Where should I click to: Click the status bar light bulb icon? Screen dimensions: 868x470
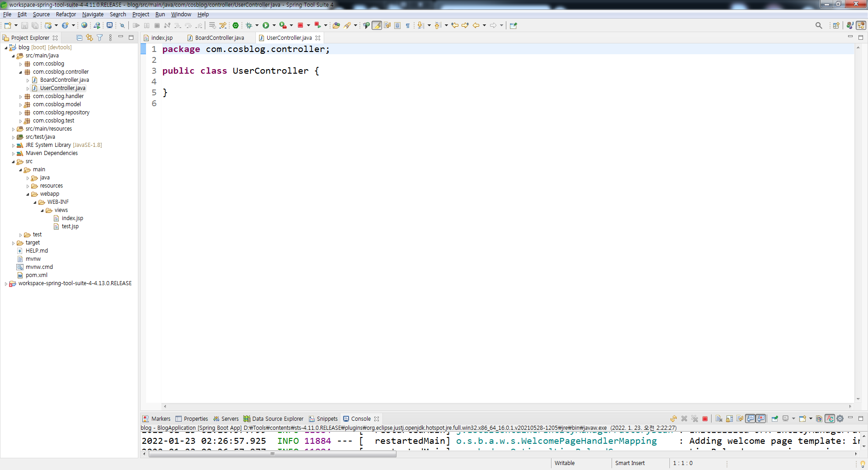(863, 464)
